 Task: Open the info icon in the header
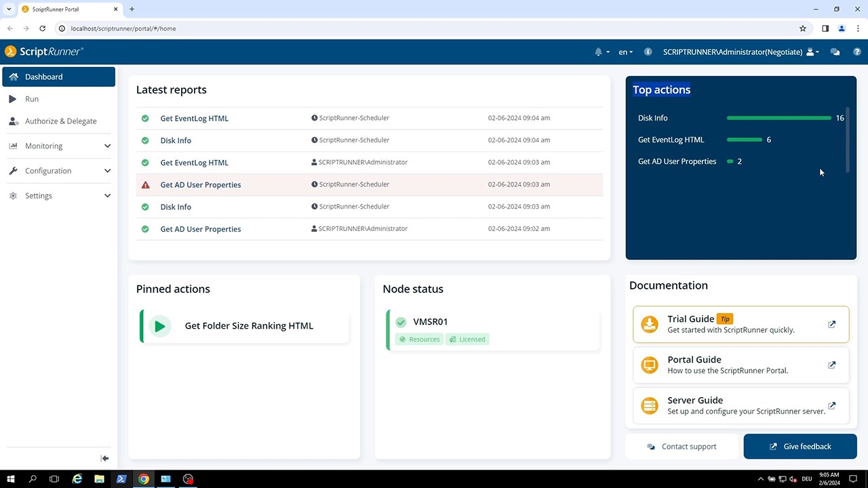(648, 52)
